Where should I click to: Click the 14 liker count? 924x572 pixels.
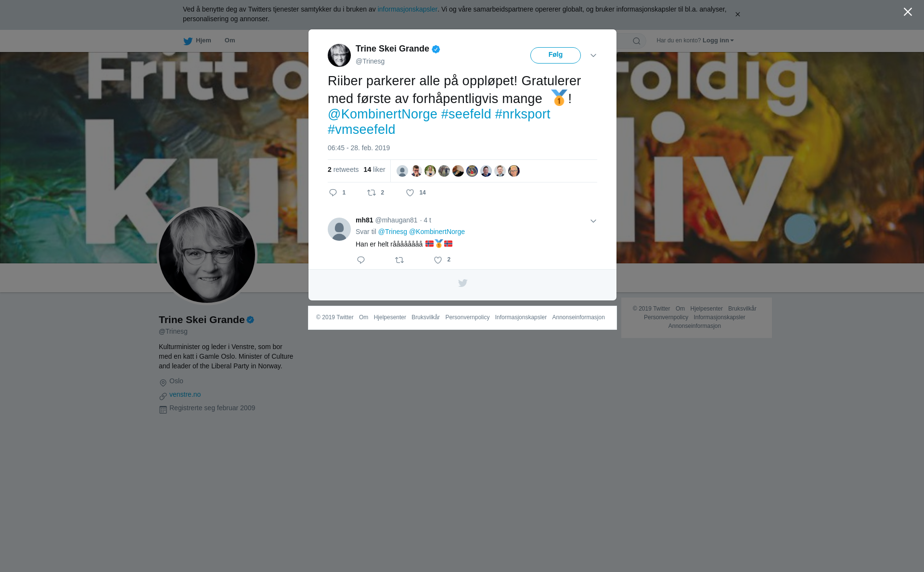tap(374, 169)
